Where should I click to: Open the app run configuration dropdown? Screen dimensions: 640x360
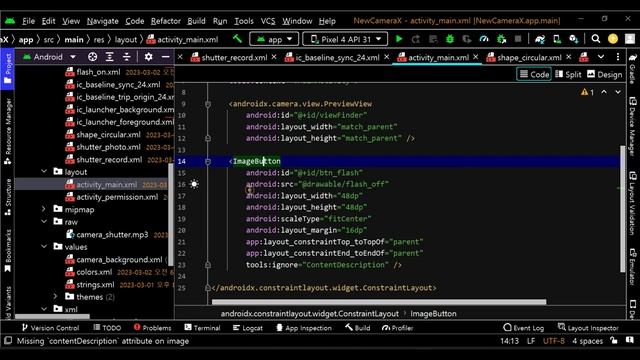[274, 39]
